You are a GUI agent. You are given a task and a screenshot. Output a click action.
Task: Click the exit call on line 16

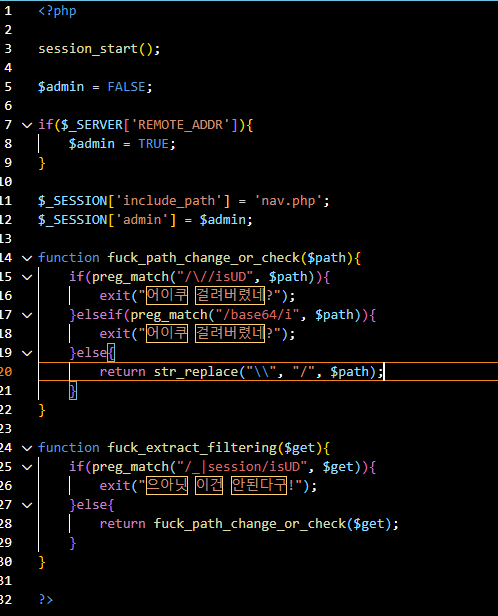[115, 295]
